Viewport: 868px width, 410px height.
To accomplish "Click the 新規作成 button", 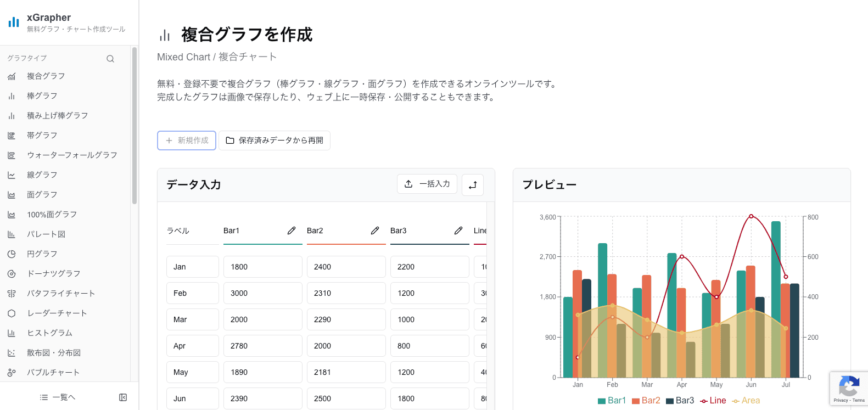I will click(187, 141).
